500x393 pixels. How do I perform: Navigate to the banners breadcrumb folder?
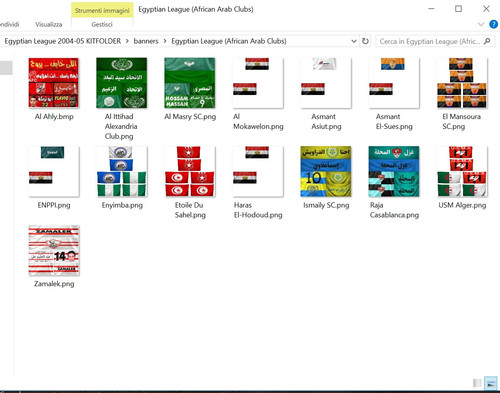(x=146, y=41)
